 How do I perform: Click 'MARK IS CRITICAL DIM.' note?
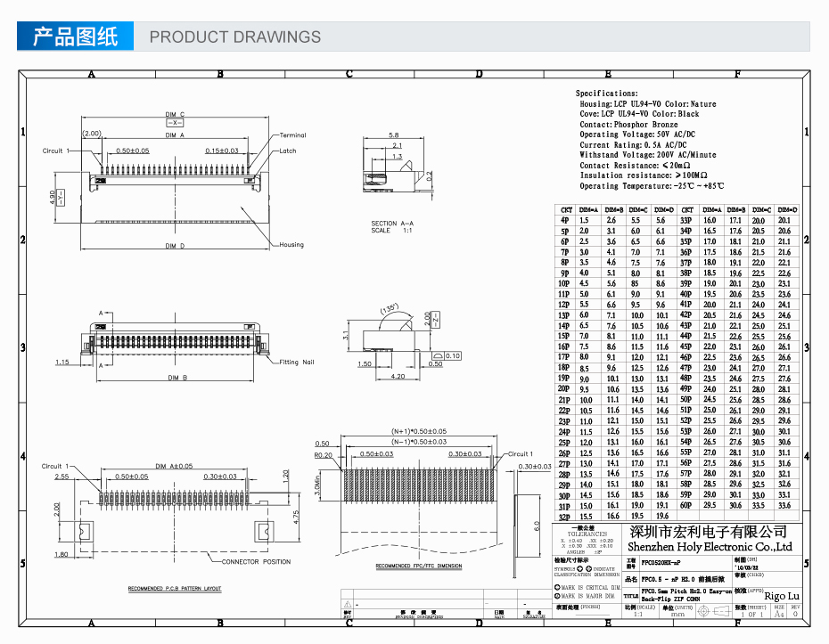pyautogui.click(x=591, y=588)
